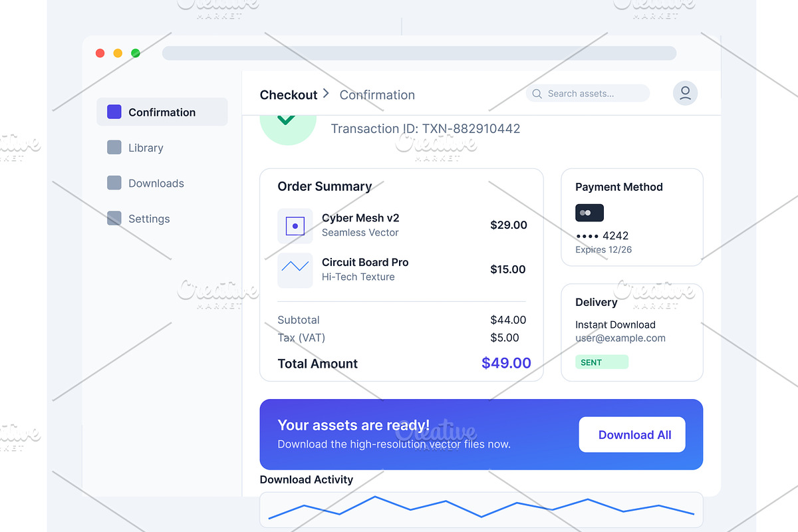Click the Cyber Mesh v2 item name
Screen dimensions: 798x532
[360, 218]
